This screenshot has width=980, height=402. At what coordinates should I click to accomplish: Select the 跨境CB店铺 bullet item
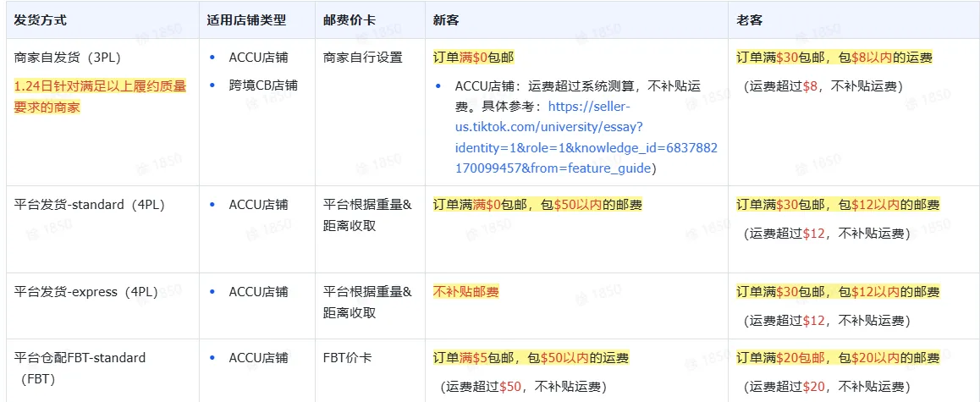(x=263, y=85)
